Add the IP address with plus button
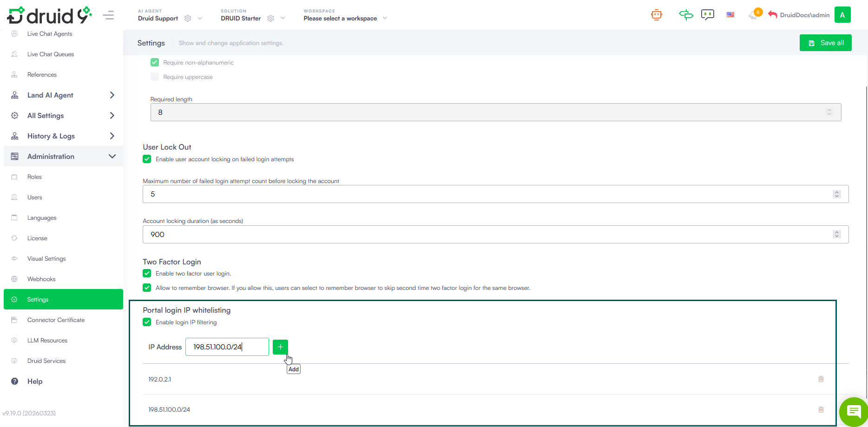The height and width of the screenshot is (427, 868). [x=280, y=347]
